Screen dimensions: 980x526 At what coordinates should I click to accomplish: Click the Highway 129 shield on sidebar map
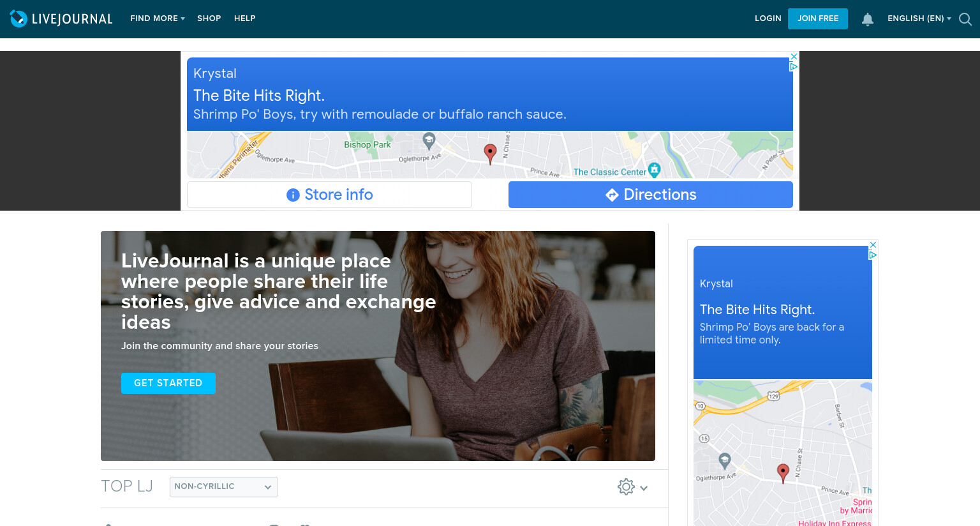[x=773, y=396]
